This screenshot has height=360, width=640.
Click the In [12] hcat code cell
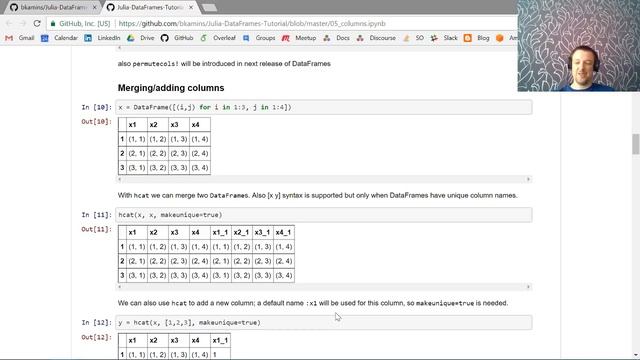tap(324, 322)
